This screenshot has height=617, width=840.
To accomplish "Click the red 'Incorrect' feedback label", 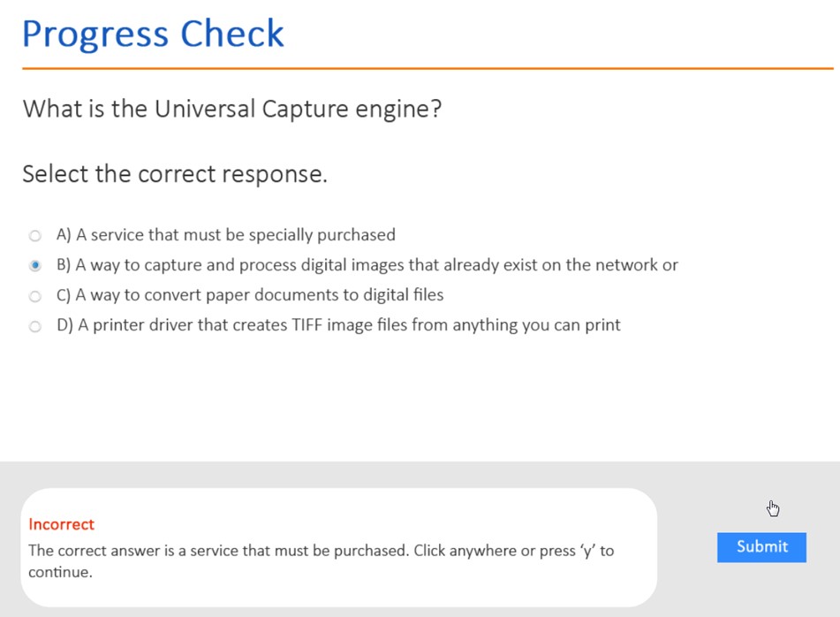I will [x=61, y=524].
